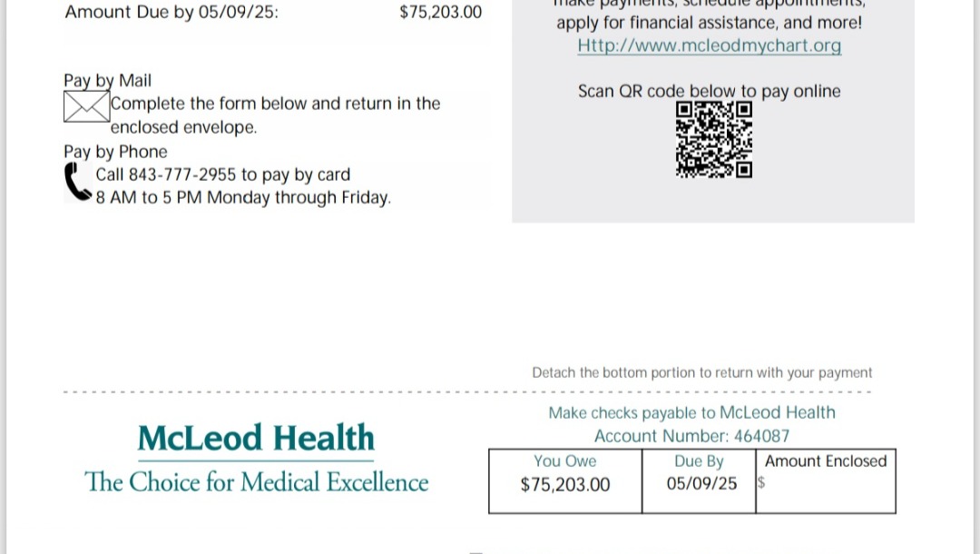Select the You Owe $75,203.00 cell
980x554 pixels.
tap(565, 481)
